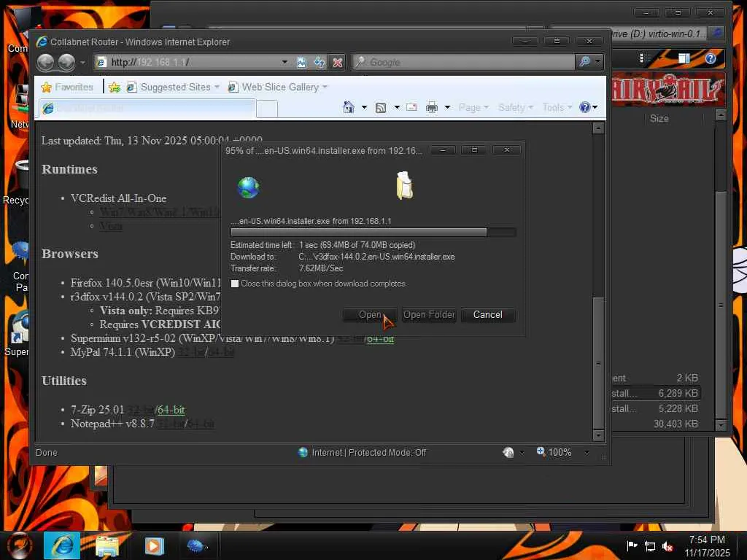Click the page scrollbar up arrow

pyautogui.click(x=598, y=128)
